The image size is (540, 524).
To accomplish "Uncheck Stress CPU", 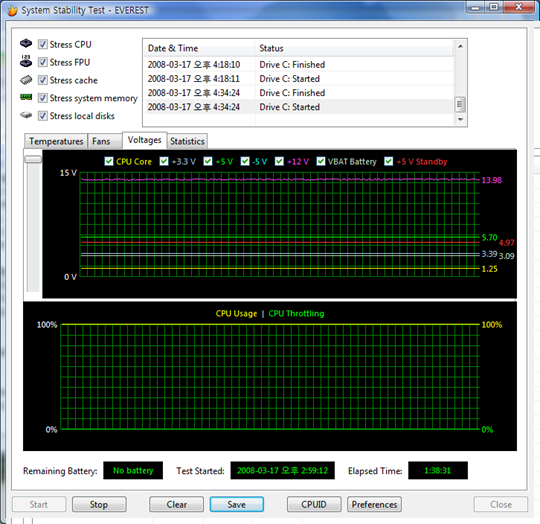I will (x=42, y=44).
